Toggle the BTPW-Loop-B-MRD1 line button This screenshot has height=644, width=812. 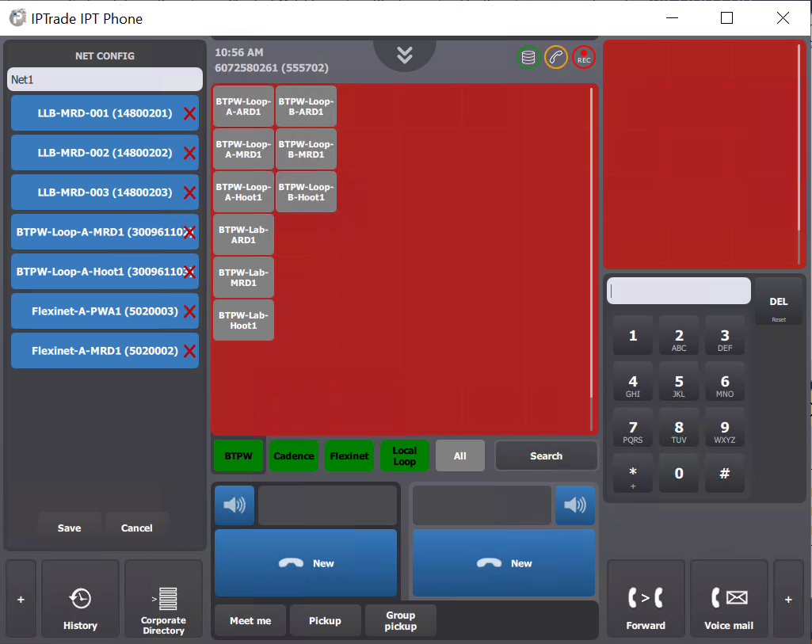point(306,149)
